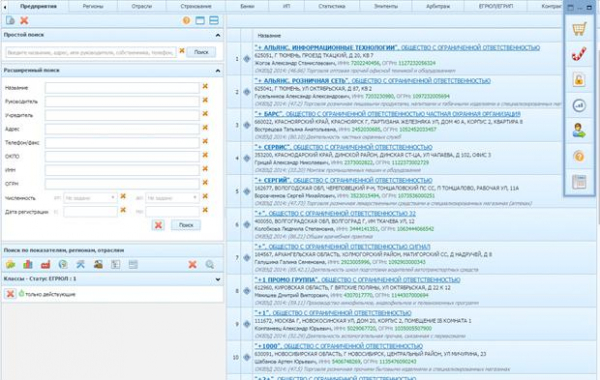Viewport: 600px width, 380px height.
Task: Click the grey table icon in search toolbar
Action: tap(133, 264)
